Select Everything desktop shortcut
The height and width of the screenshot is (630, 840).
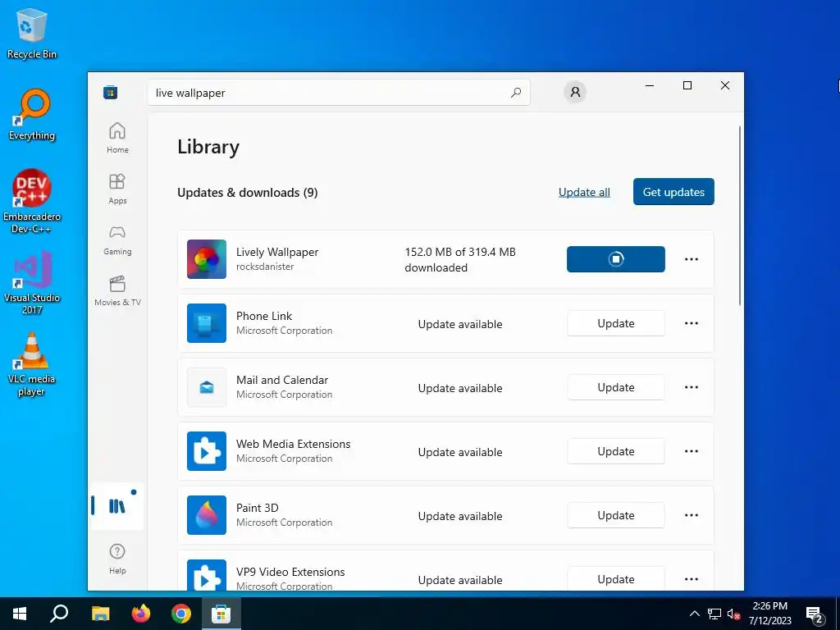tap(32, 115)
